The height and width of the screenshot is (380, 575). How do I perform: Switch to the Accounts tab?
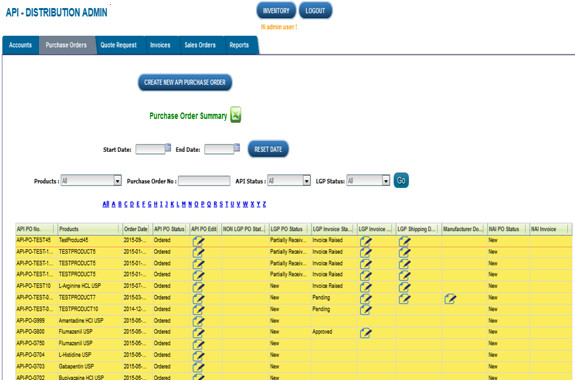(21, 45)
